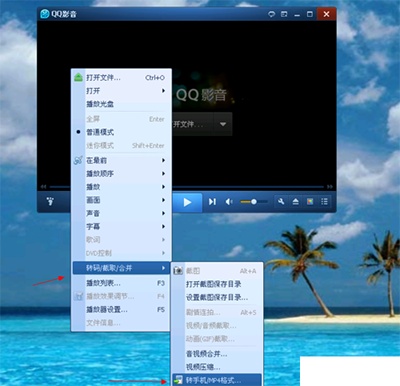Close the QQ影音 window

326,14
